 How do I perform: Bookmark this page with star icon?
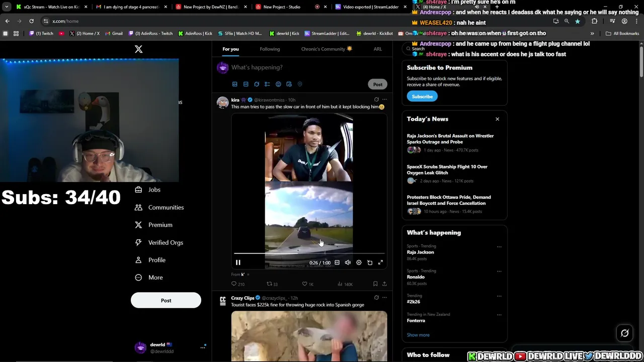point(578,21)
